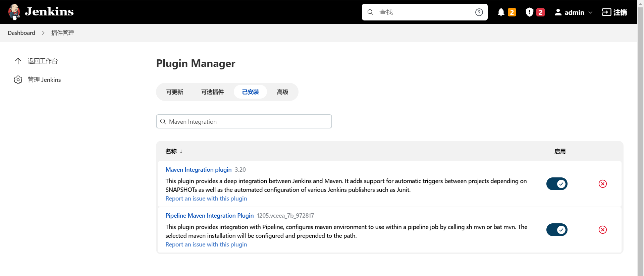Switch to the 高级 tab
The image size is (644, 276).
[282, 92]
